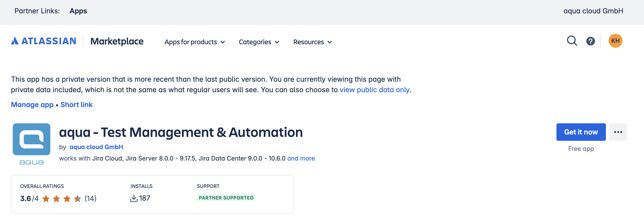Expand the Resources dropdown menu

pos(312,42)
